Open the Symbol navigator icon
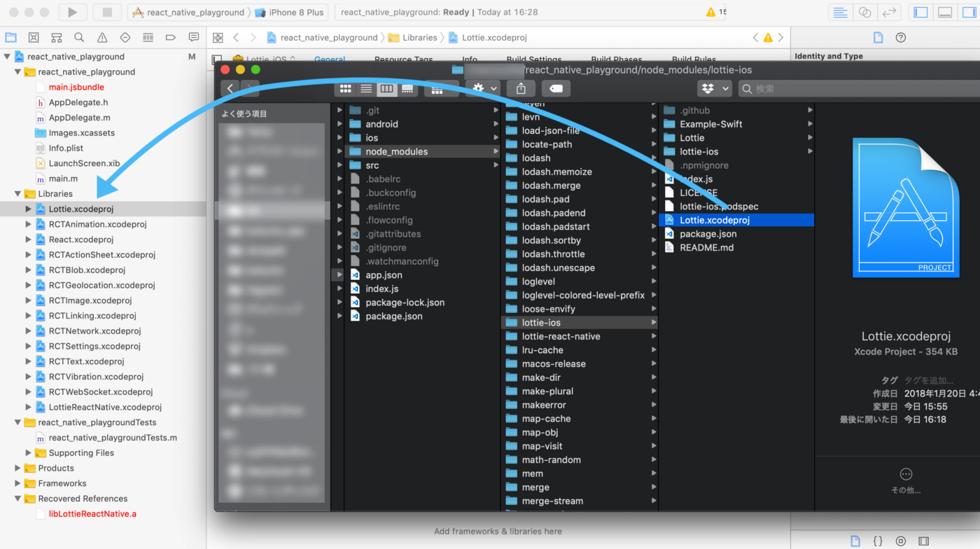Image resolution: width=980 pixels, height=549 pixels. [x=56, y=37]
